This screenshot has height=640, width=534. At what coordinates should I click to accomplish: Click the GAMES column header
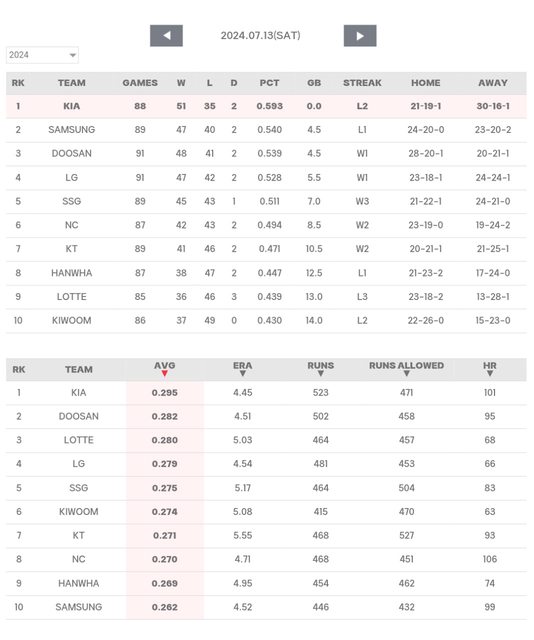140,83
